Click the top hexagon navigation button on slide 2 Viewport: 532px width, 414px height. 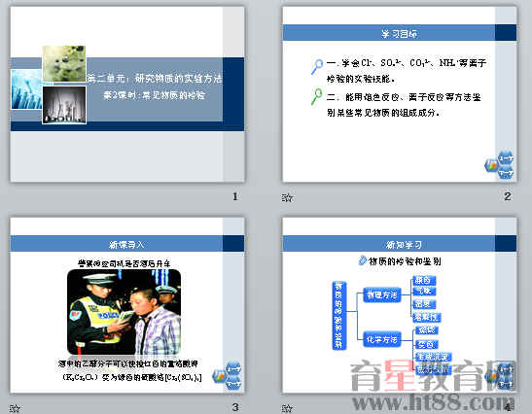pos(506,158)
